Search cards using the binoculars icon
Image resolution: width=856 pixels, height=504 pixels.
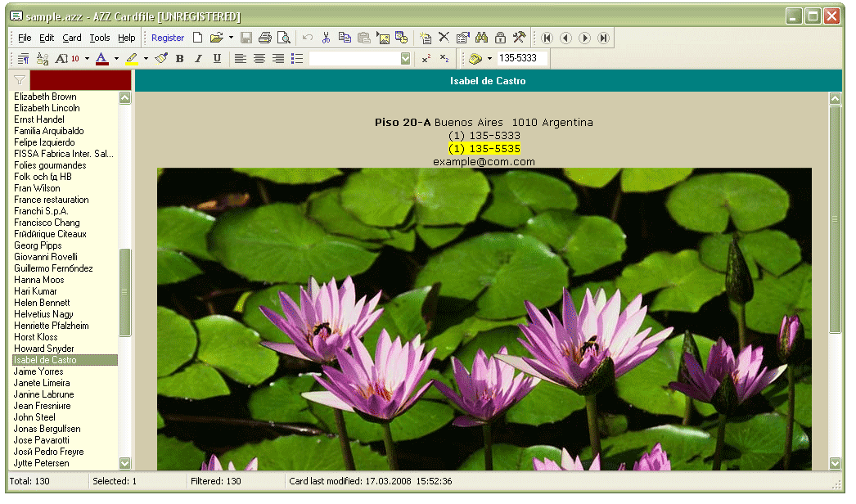click(x=481, y=38)
